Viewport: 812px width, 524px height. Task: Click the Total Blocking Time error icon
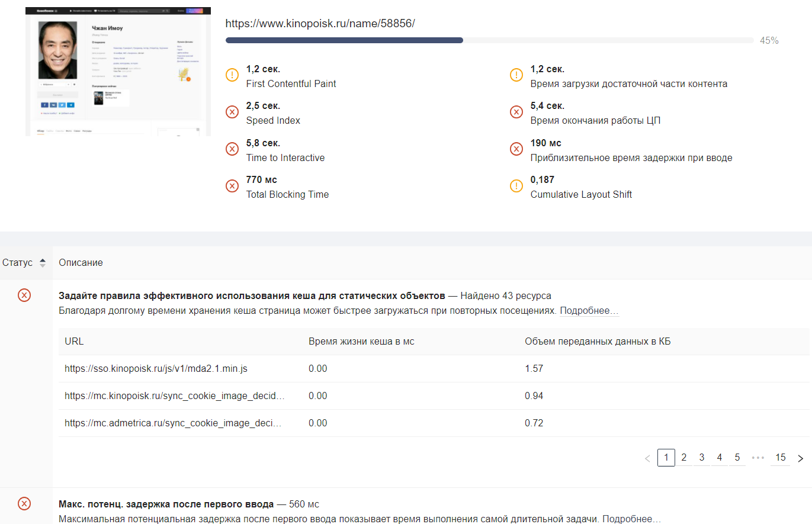click(232, 186)
